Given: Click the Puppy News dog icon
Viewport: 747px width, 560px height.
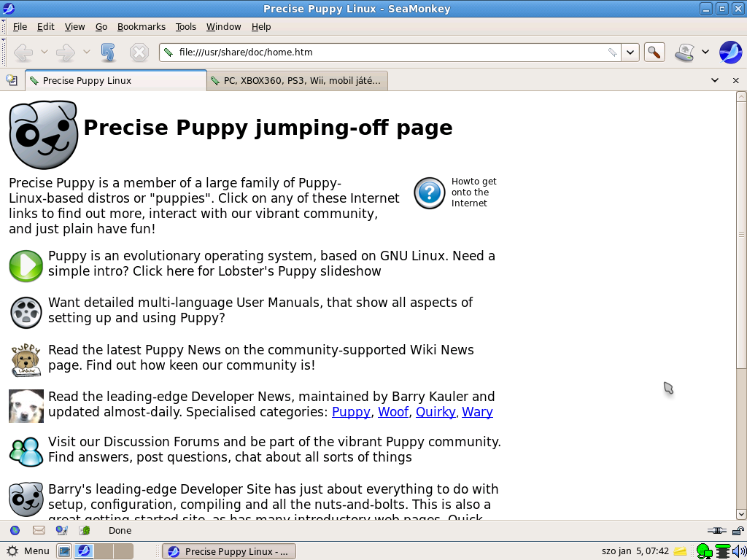Looking at the screenshot, I should pyautogui.click(x=26, y=359).
